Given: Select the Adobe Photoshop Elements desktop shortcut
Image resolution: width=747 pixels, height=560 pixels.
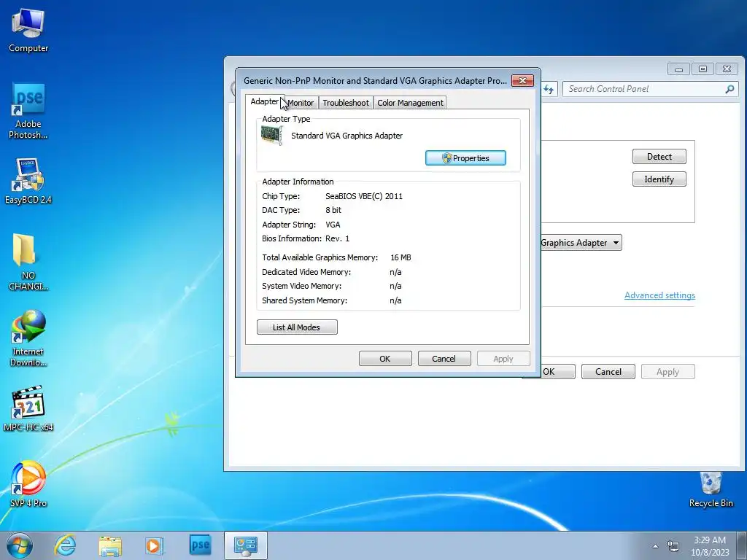Looking at the screenshot, I should click(x=28, y=111).
